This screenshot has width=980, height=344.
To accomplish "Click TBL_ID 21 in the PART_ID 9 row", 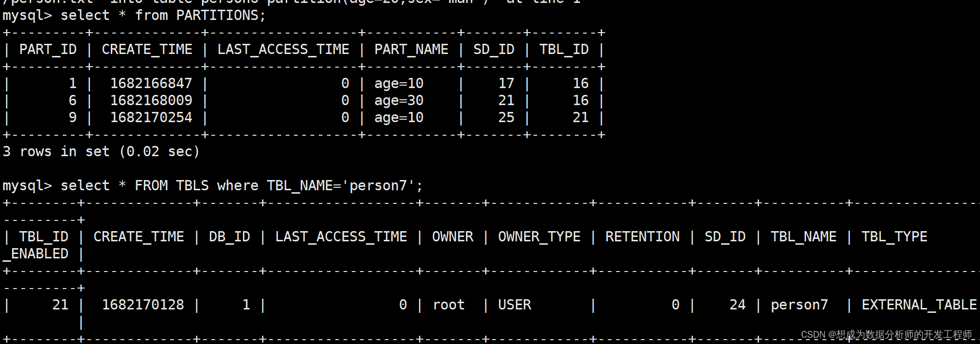I will 581,118.
